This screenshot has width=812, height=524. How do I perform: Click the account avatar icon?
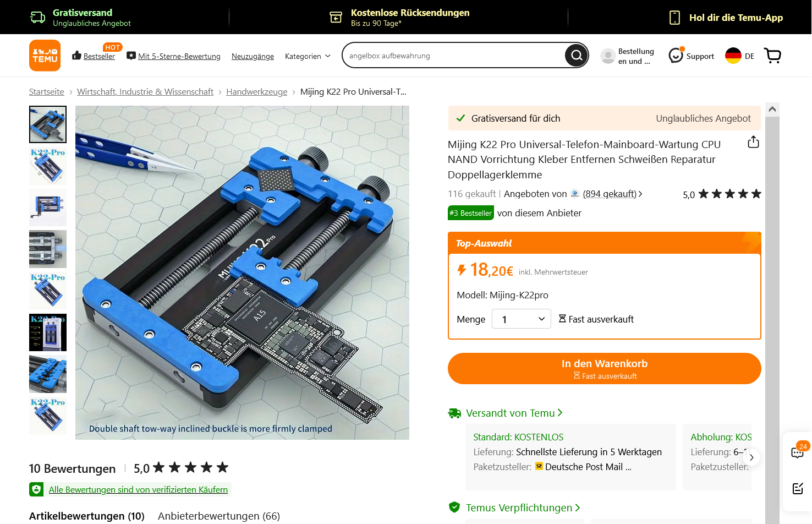pyautogui.click(x=608, y=56)
